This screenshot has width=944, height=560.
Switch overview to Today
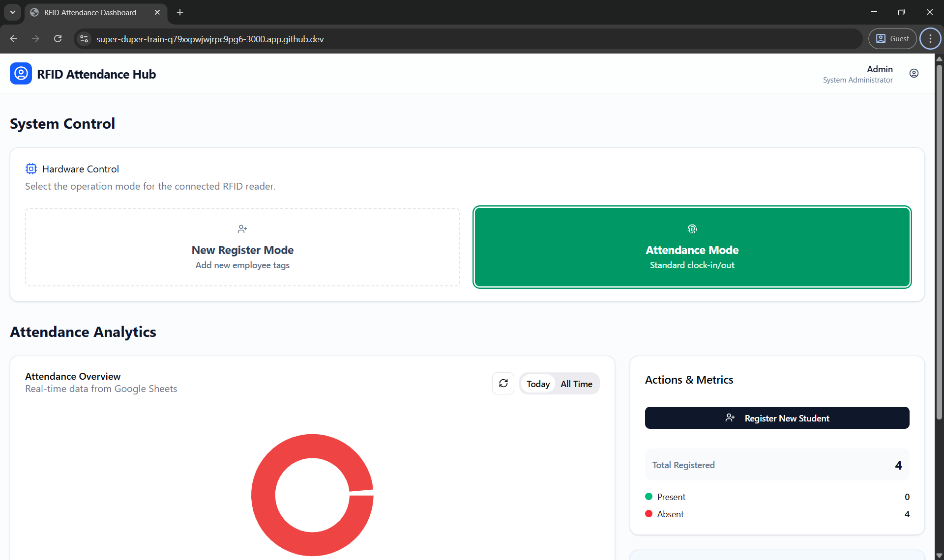pyautogui.click(x=538, y=384)
